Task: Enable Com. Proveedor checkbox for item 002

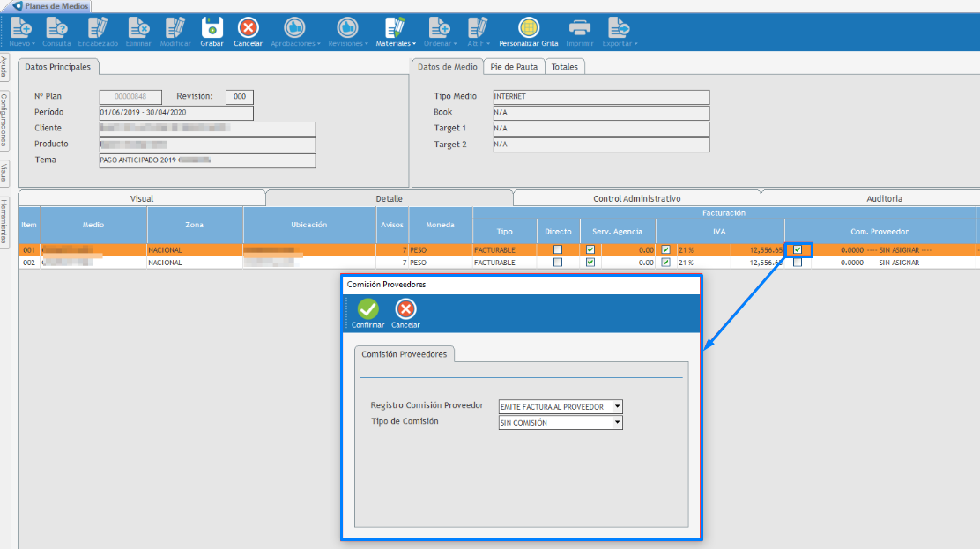Action: pyautogui.click(x=798, y=263)
